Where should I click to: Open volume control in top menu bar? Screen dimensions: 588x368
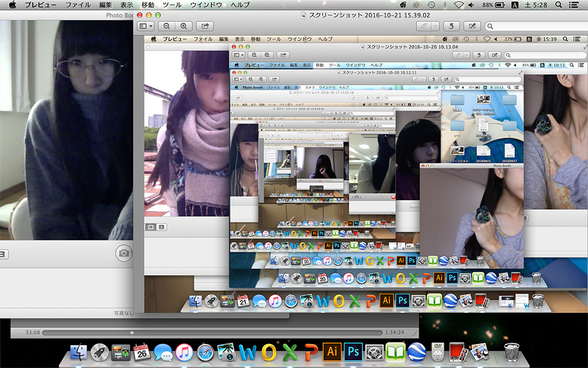[x=472, y=5]
